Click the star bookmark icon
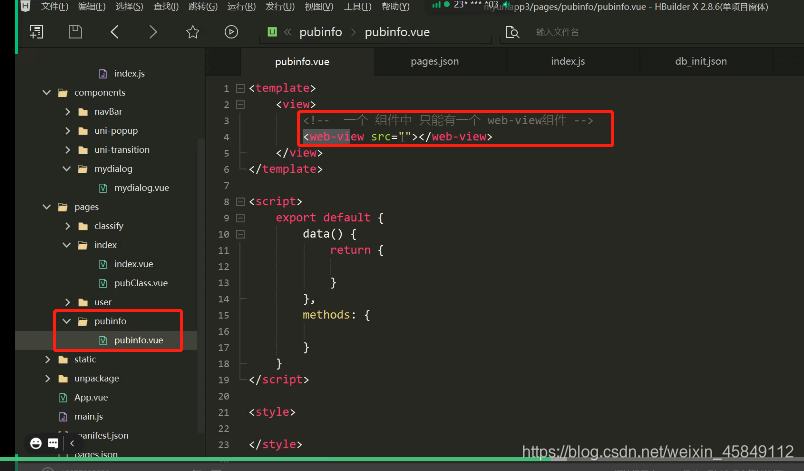The image size is (804, 471). pos(192,32)
